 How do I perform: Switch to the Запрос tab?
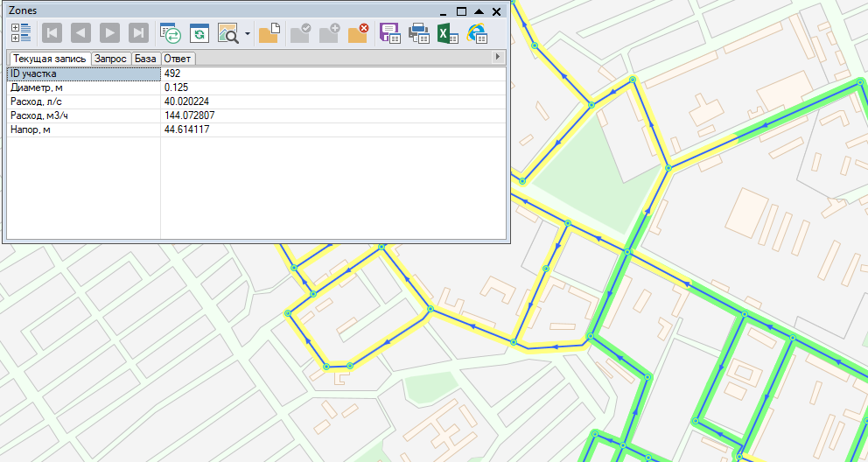[x=111, y=59]
